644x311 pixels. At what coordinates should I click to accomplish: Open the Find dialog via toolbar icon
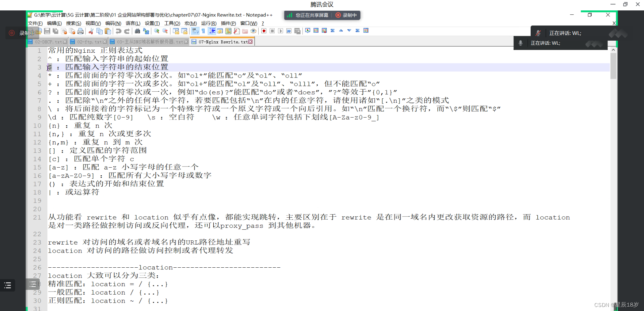(138, 31)
